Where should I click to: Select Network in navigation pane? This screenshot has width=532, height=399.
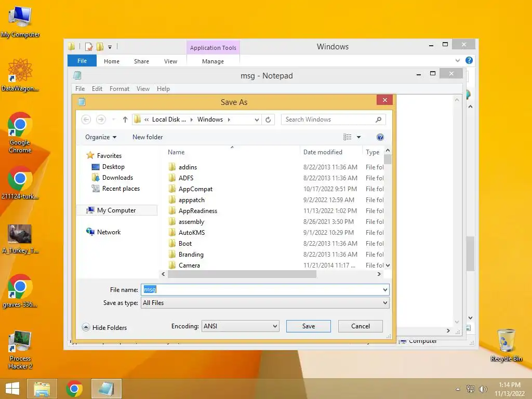click(109, 232)
